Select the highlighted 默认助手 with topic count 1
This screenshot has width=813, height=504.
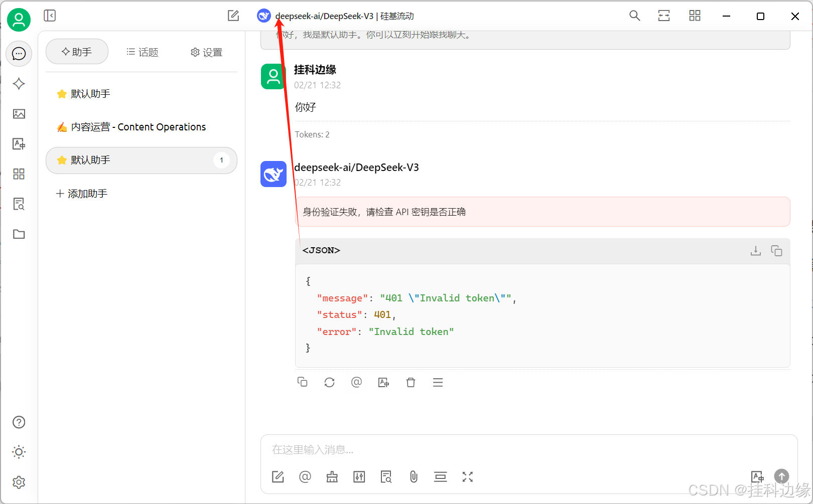click(142, 160)
